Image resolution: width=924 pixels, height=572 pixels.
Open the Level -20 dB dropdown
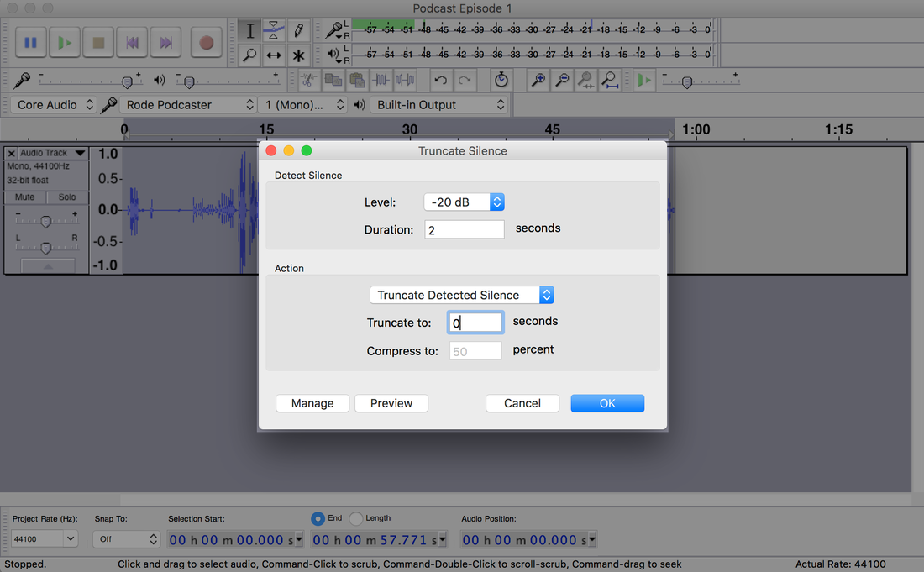tap(464, 202)
